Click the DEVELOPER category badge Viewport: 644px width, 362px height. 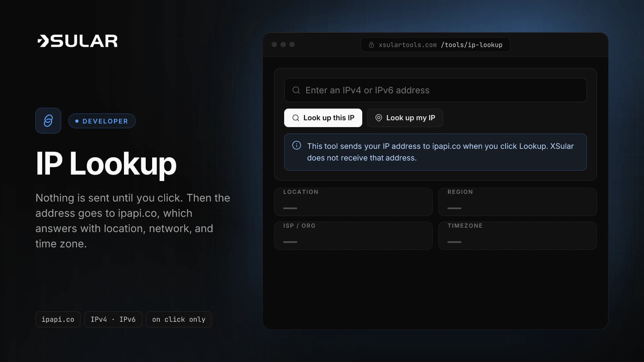point(102,121)
